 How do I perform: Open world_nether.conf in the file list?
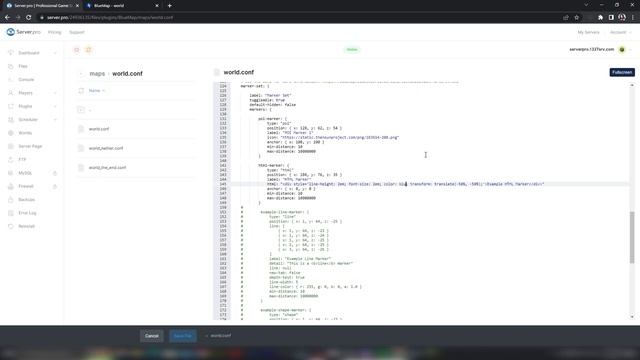click(x=106, y=148)
